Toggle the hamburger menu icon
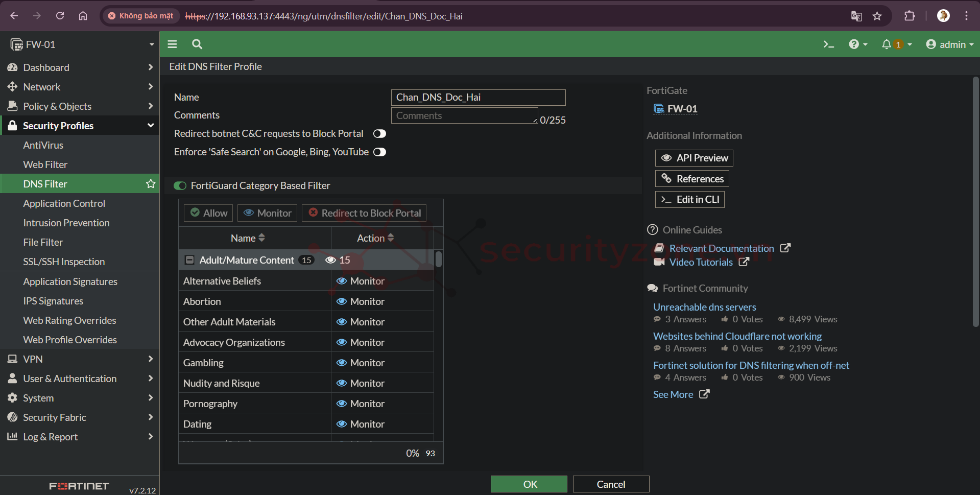 coord(172,44)
